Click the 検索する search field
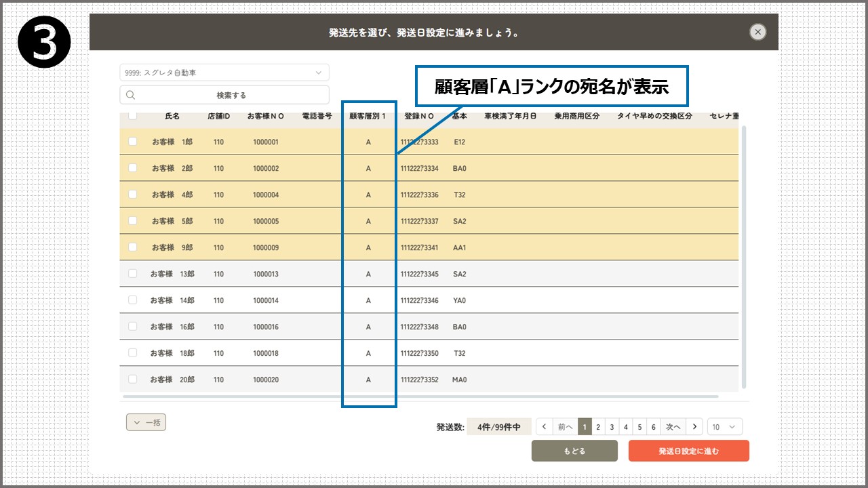 [224, 95]
